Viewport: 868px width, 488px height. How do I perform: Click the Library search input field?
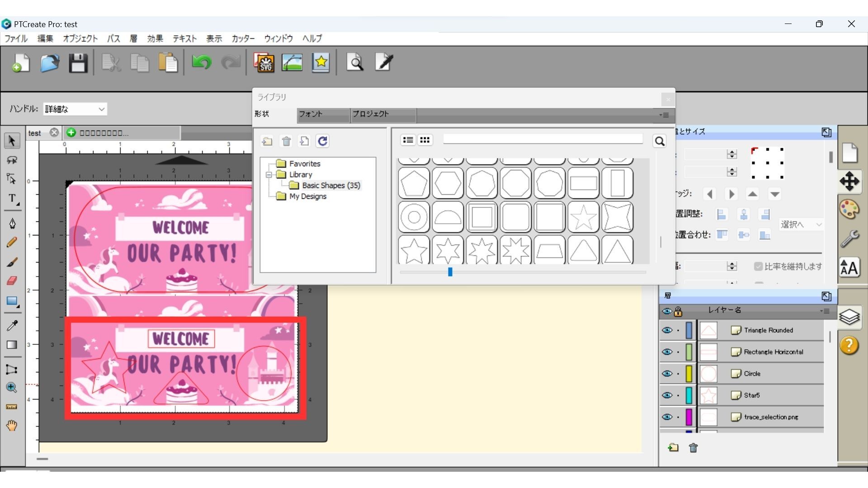543,139
